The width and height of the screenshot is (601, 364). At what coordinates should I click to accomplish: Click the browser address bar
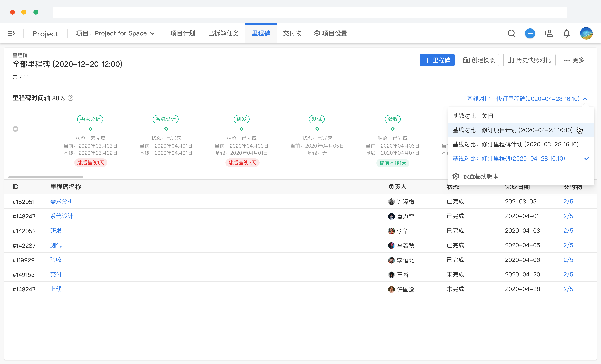coord(310,12)
